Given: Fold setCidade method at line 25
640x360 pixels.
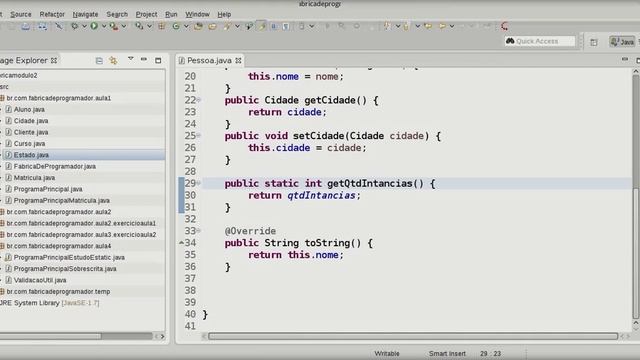Looking at the screenshot, I should pos(199,136).
